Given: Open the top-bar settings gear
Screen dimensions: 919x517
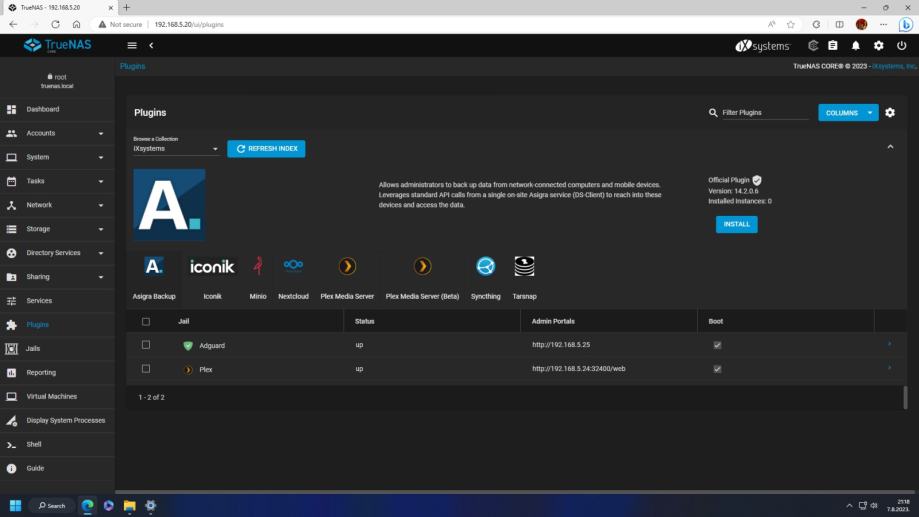Looking at the screenshot, I should click(879, 45).
